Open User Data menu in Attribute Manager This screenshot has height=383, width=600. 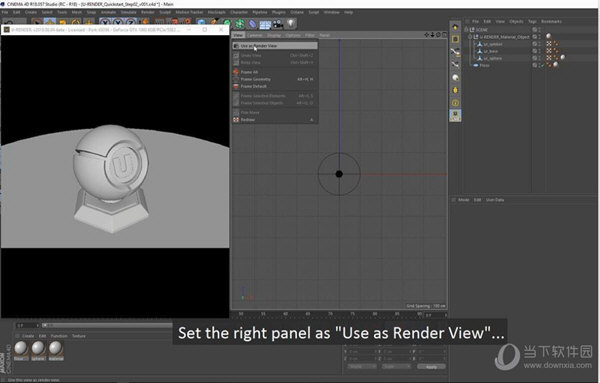click(x=495, y=200)
